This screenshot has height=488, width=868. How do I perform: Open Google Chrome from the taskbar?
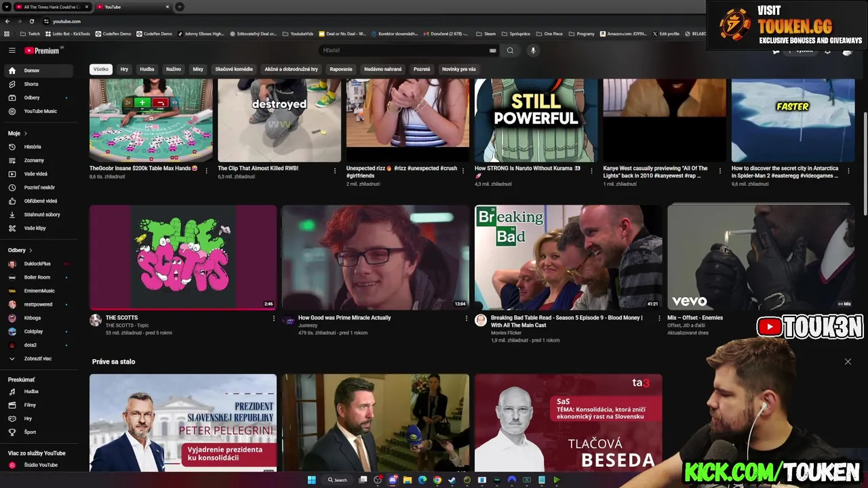(x=437, y=480)
